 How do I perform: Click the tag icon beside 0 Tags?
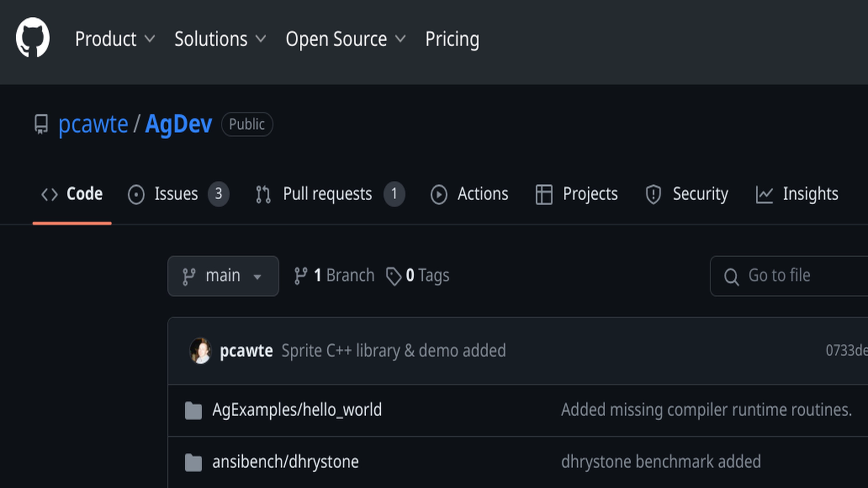pyautogui.click(x=393, y=276)
